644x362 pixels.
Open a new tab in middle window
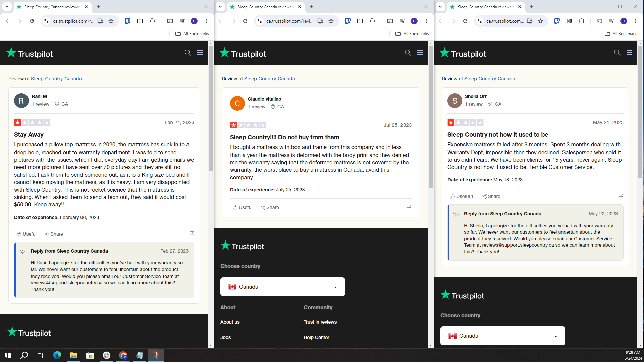pyautogui.click(x=312, y=7)
